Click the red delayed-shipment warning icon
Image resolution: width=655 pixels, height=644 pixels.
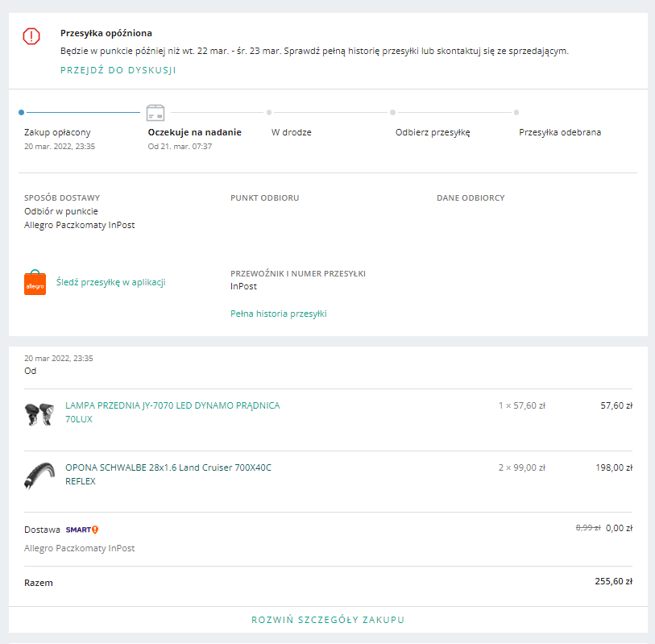pos(31,36)
